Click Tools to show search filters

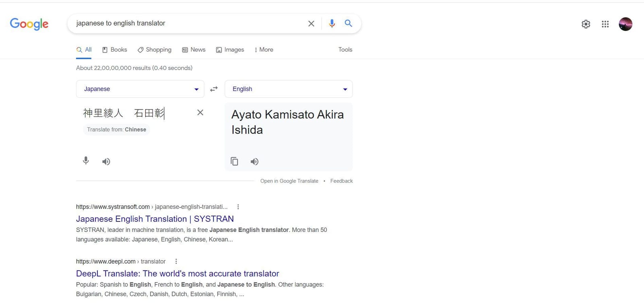click(x=345, y=50)
